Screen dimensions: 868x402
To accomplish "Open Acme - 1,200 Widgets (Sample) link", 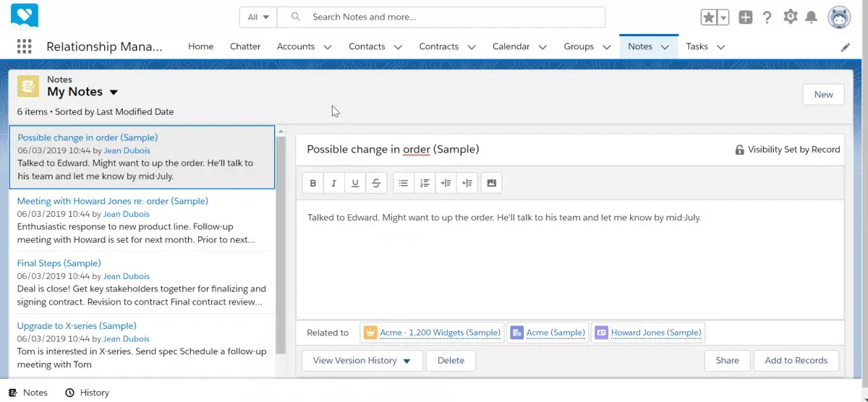I will [440, 333].
